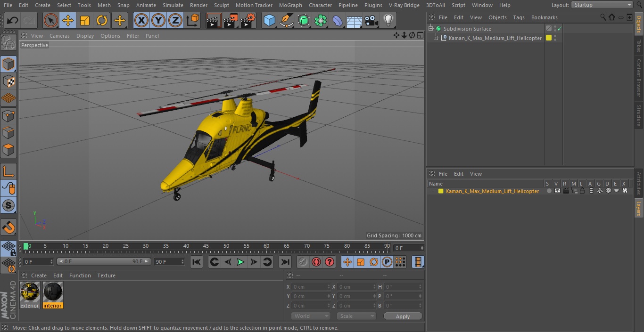The height and width of the screenshot is (332, 644).
Task: Add a Cube primitive object
Action: [x=270, y=20]
